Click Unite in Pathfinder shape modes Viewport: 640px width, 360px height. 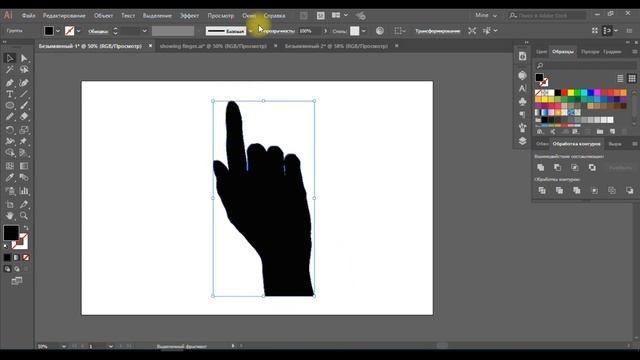[x=541, y=168]
